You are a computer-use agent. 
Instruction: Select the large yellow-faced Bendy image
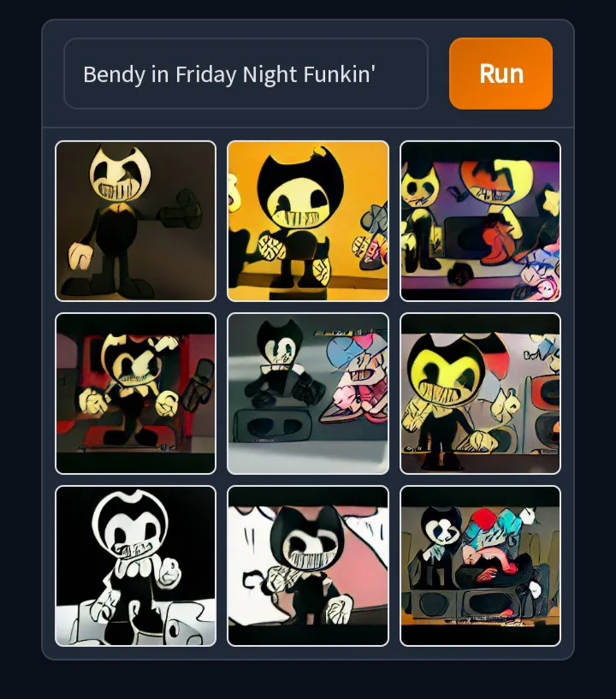[481, 394]
